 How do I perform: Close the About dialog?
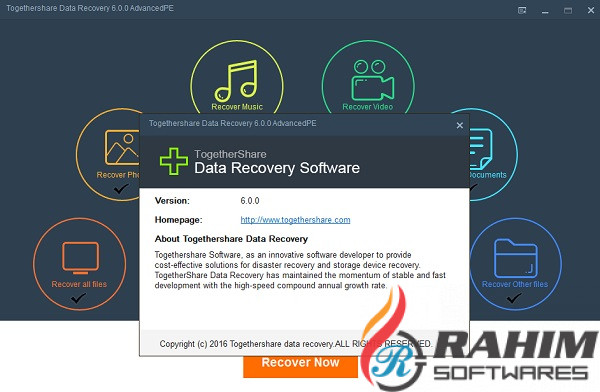tap(460, 125)
